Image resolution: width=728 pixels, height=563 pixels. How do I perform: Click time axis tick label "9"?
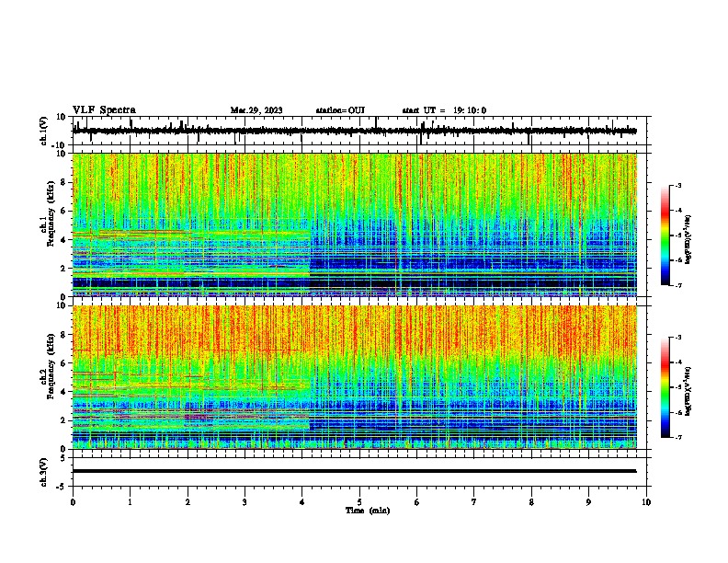[588, 502]
